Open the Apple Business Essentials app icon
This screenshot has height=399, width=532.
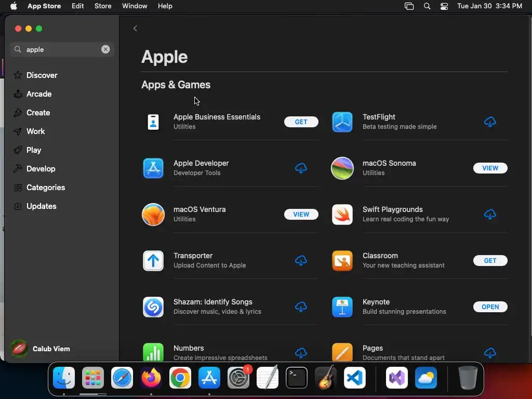153,122
